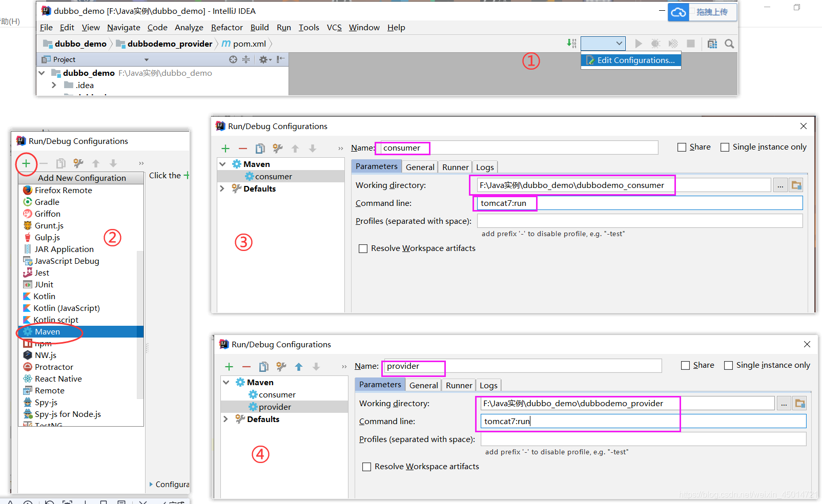Click the red minus remove icon in consumer dialog
This screenshot has height=504, width=822.
pos(243,149)
